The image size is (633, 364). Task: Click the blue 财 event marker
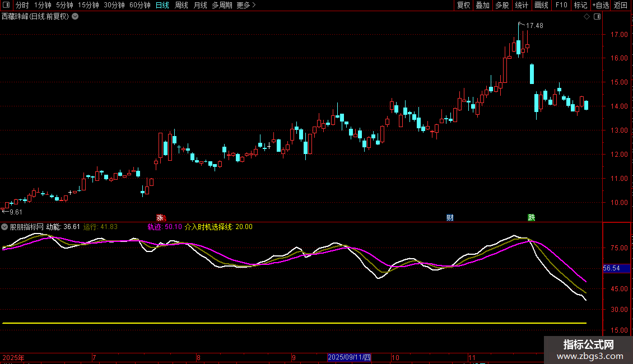[449, 217]
